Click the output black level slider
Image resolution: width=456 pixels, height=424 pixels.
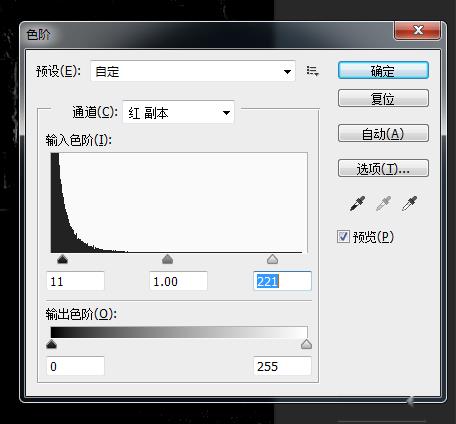[51, 344]
